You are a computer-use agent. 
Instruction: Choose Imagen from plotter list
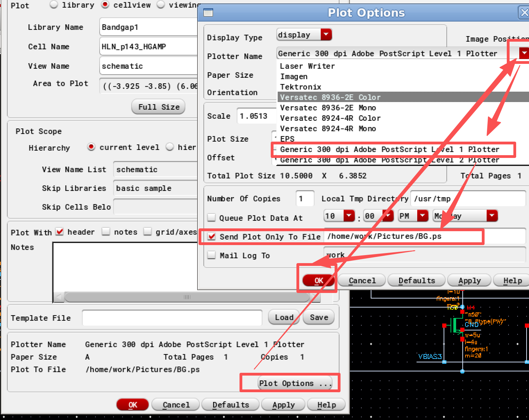point(403,76)
